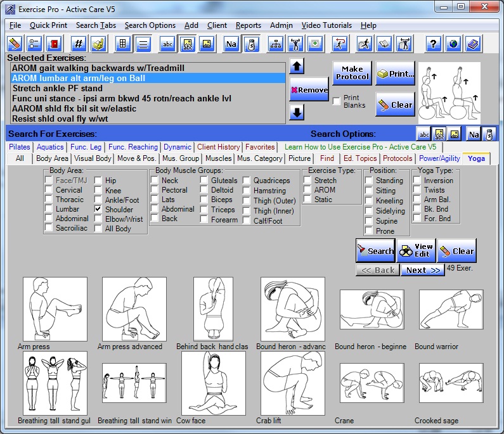The width and height of the screenshot is (504, 434).
Task: Move selected exercise down with arrow
Action: (x=297, y=112)
